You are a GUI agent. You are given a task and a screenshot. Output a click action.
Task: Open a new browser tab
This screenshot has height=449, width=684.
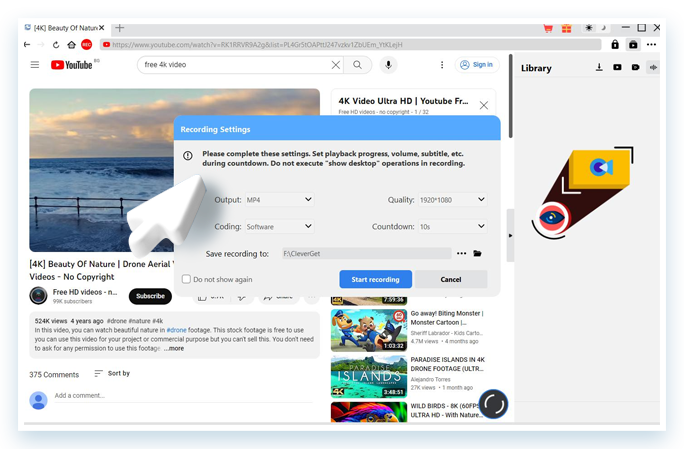point(120,28)
